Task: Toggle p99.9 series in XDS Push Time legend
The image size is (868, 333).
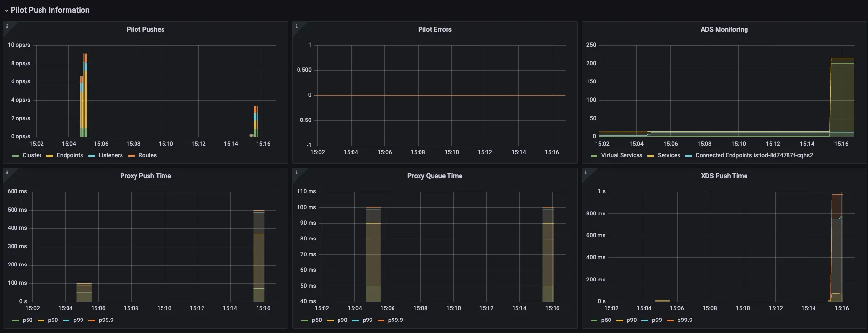Action: 685,320
